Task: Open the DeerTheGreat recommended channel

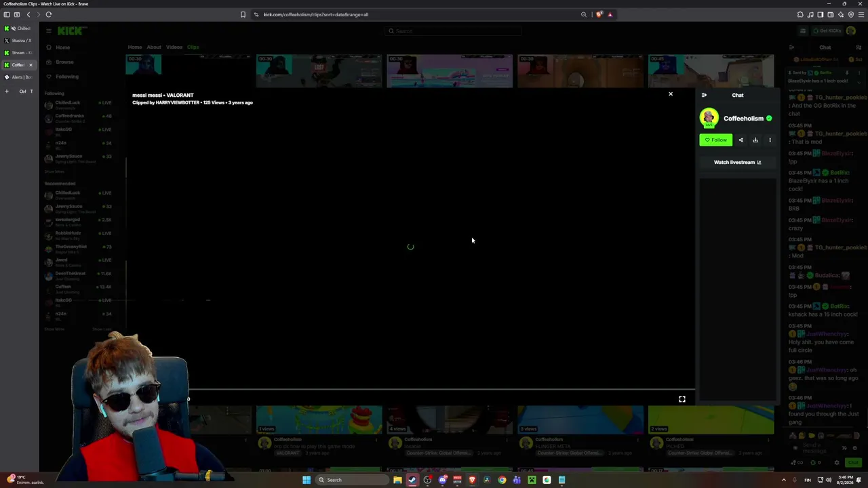Action: [78, 274]
